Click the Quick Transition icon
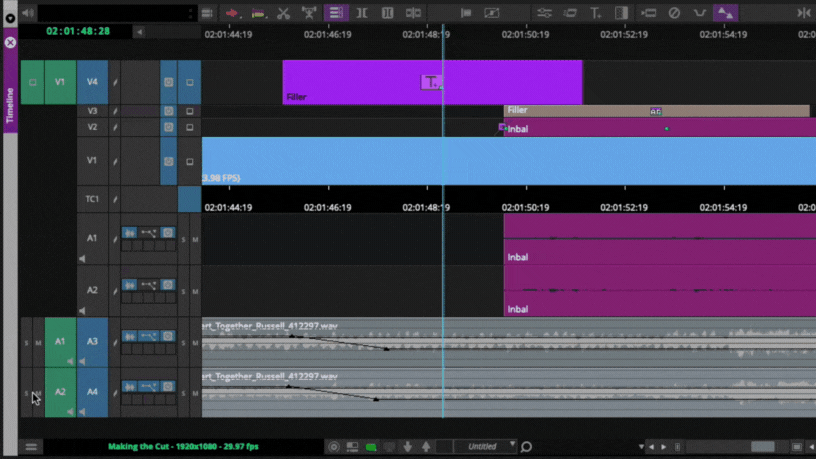Image resolution: width=816 pixels, height=459 pixels. click(x=621, y=13)
